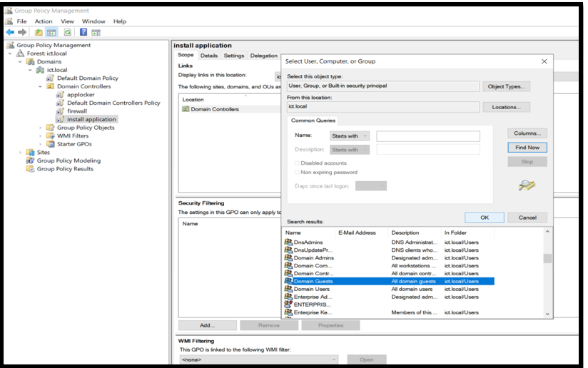
Task: Toggle the Disabled accounts checkbox
Action: 297,163
